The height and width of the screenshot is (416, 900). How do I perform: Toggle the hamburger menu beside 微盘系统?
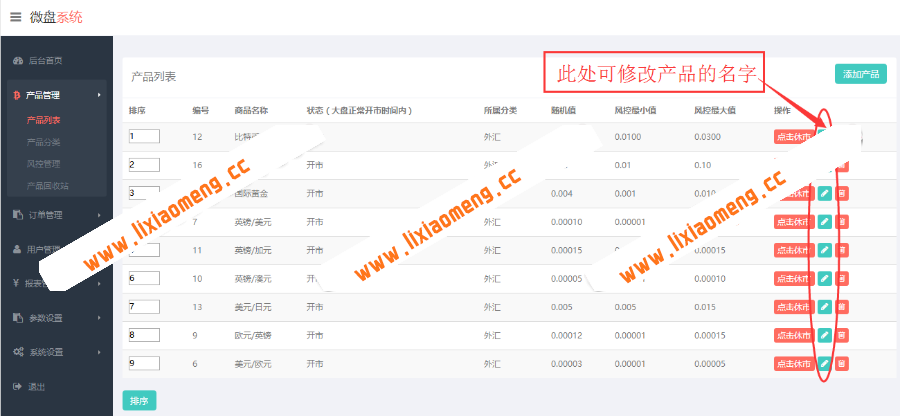pos(15,17)
